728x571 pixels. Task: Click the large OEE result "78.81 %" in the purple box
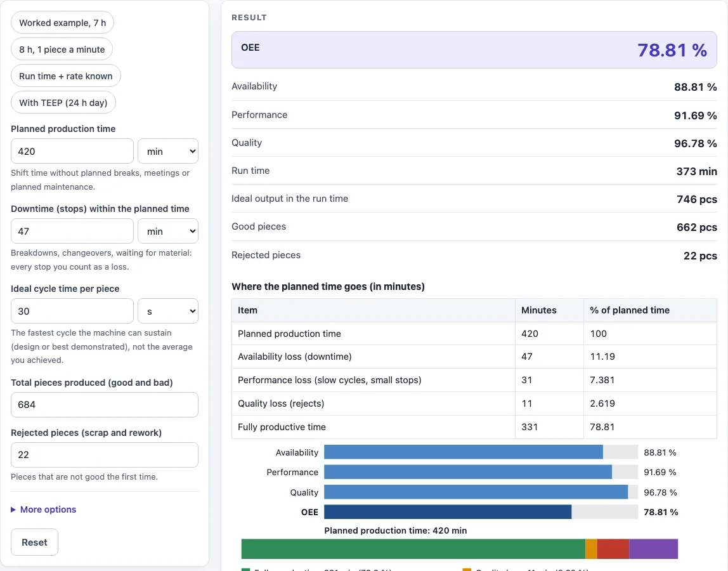tap(672, 50)
